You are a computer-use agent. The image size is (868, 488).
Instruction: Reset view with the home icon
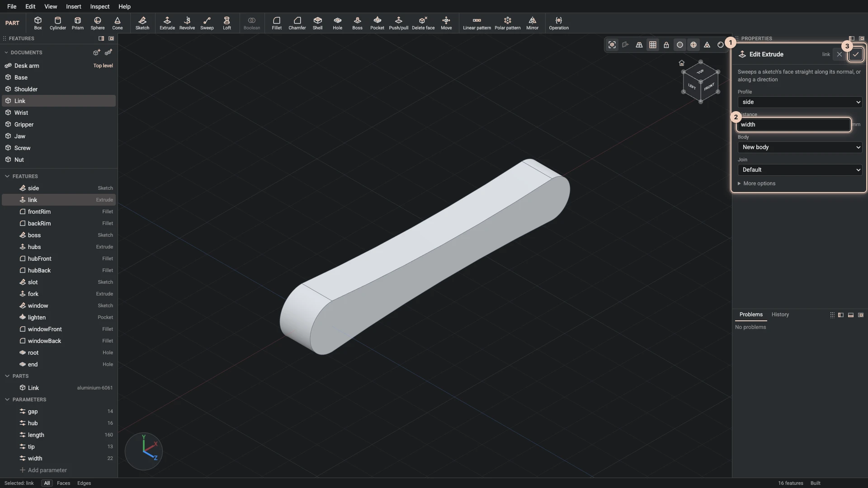coord(682,63)
